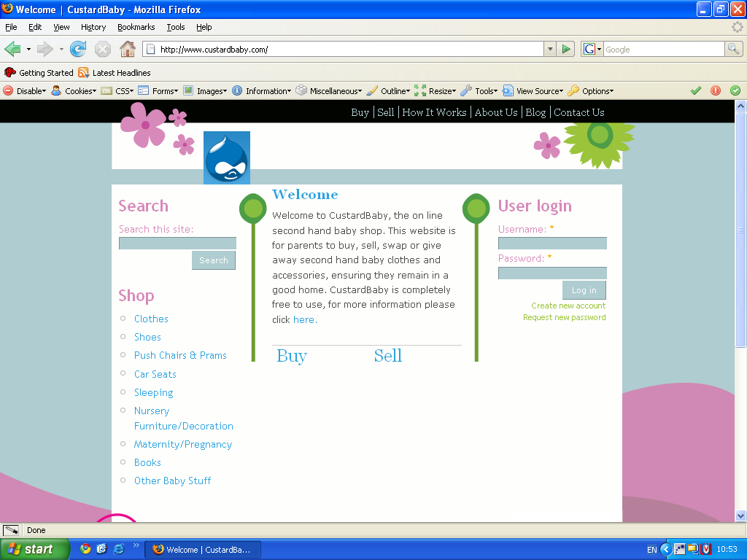Open the View menu
The width and height of the screenshot is (747, 560).
point(61,27)
